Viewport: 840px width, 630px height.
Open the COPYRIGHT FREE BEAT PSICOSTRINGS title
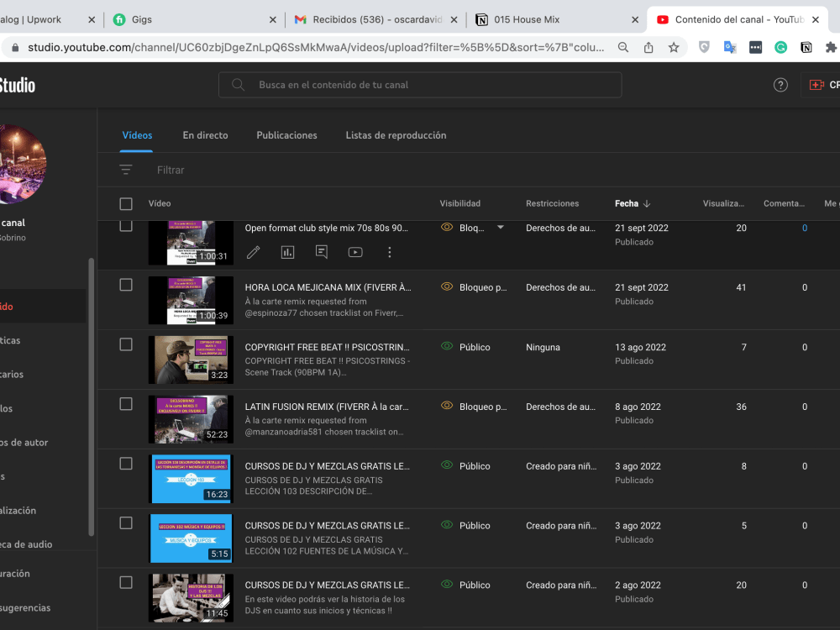pos(328,347)
